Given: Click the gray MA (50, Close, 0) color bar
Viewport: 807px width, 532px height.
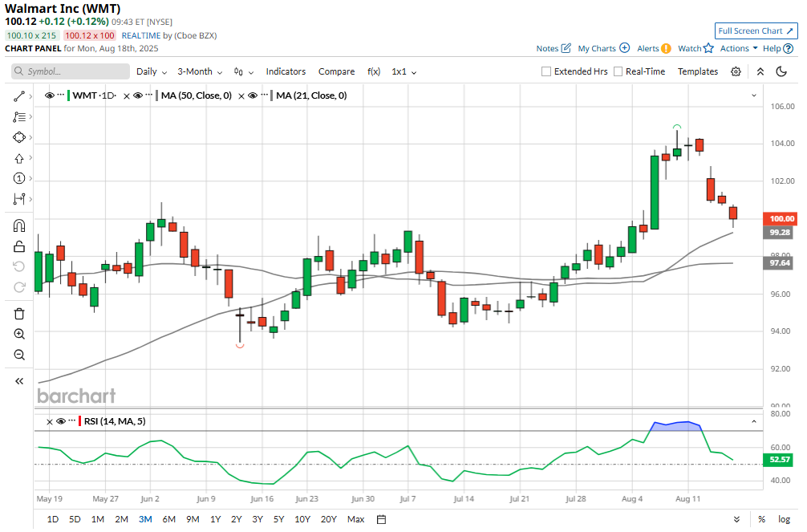Looking at the screenshot, I should [x=157, y=95].
